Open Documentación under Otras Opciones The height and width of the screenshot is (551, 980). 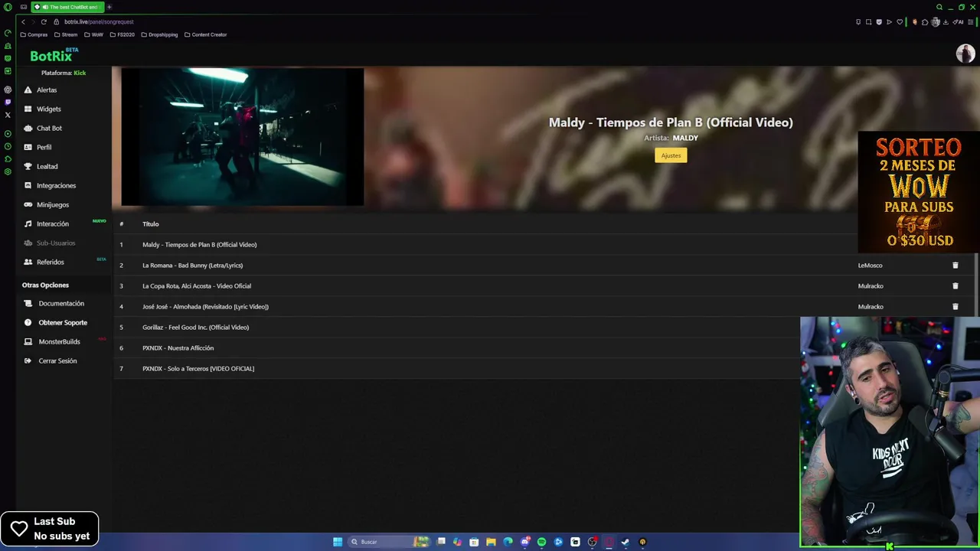(61, 304)
